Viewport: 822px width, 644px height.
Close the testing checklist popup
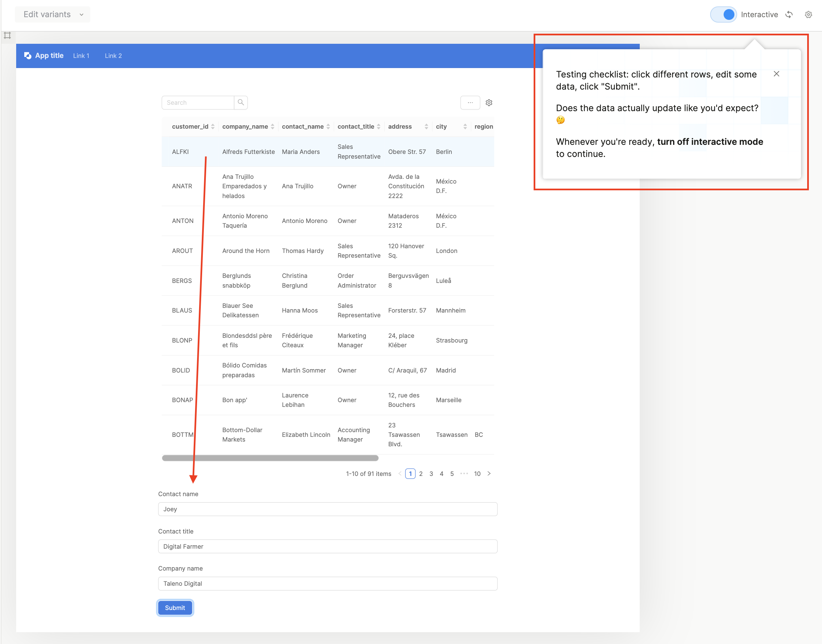pyautogui.click(x=776, y=74)
